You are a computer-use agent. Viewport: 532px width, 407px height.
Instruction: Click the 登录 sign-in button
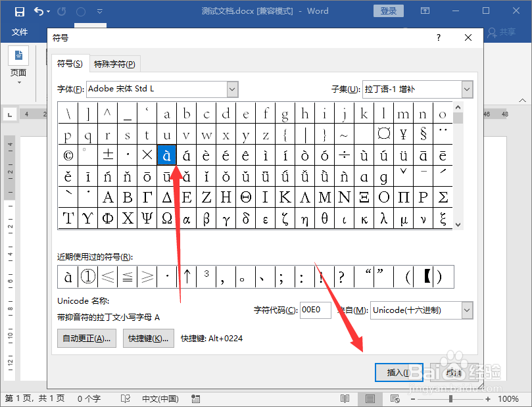click(389, 11)
